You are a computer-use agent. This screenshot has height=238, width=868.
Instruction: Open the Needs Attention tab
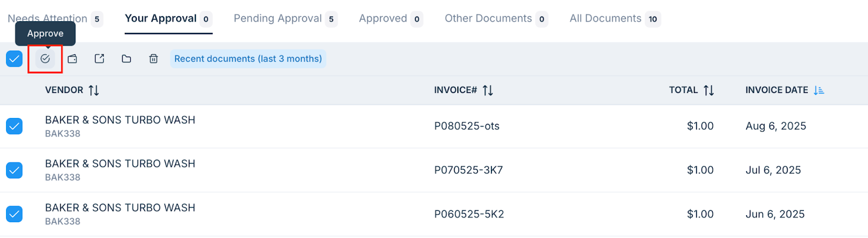tap(55, 19)
